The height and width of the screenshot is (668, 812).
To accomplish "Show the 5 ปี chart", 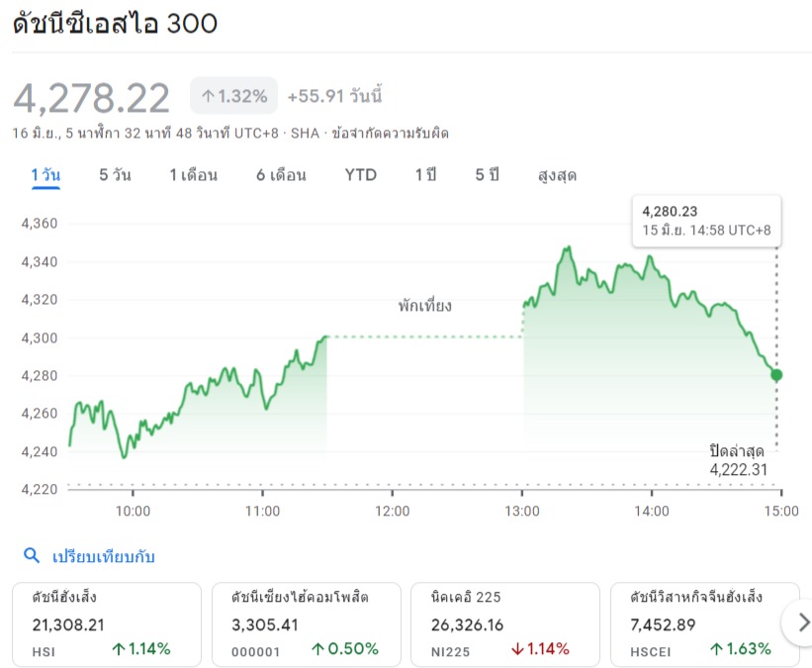I will tap(488, 175).
